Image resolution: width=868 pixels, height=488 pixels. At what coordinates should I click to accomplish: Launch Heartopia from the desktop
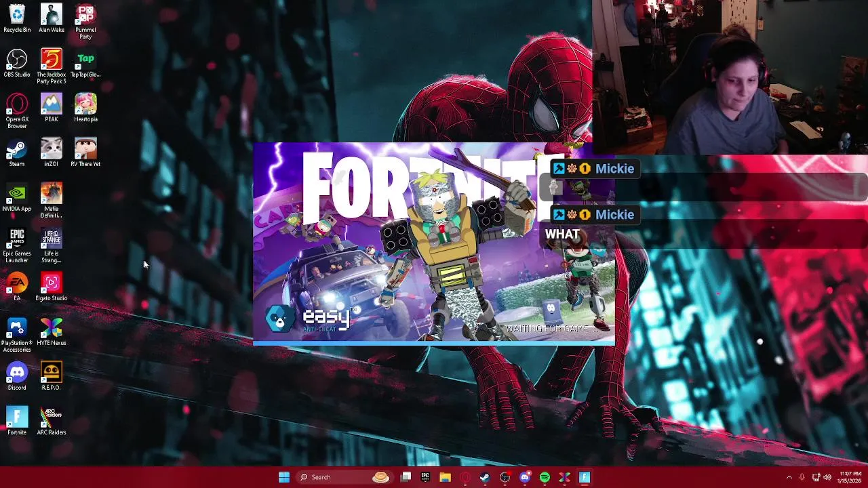click(x=85, y=108)
